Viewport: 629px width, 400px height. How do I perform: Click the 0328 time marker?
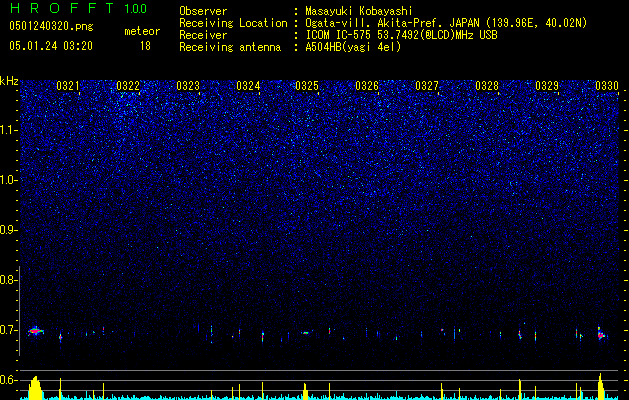(487, 86)
